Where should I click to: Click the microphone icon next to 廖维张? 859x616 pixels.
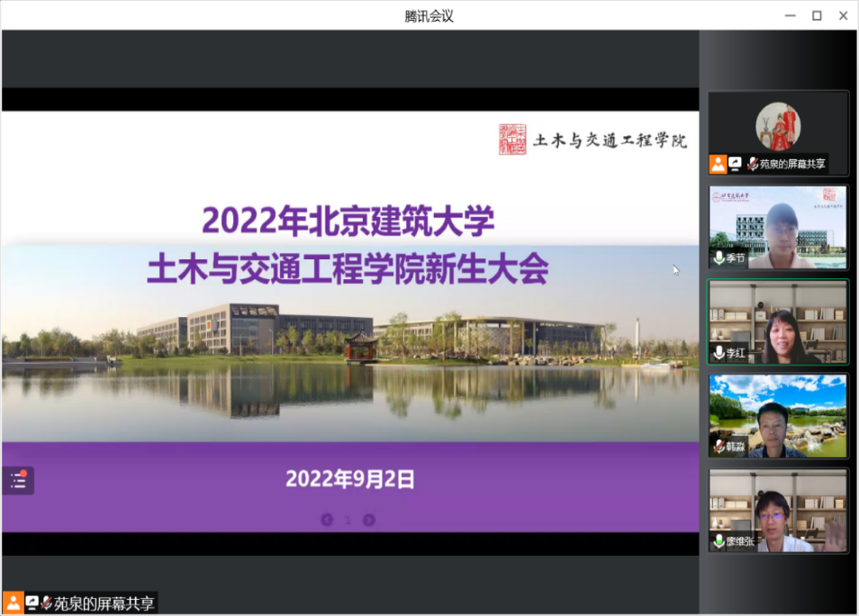[719, 541]
